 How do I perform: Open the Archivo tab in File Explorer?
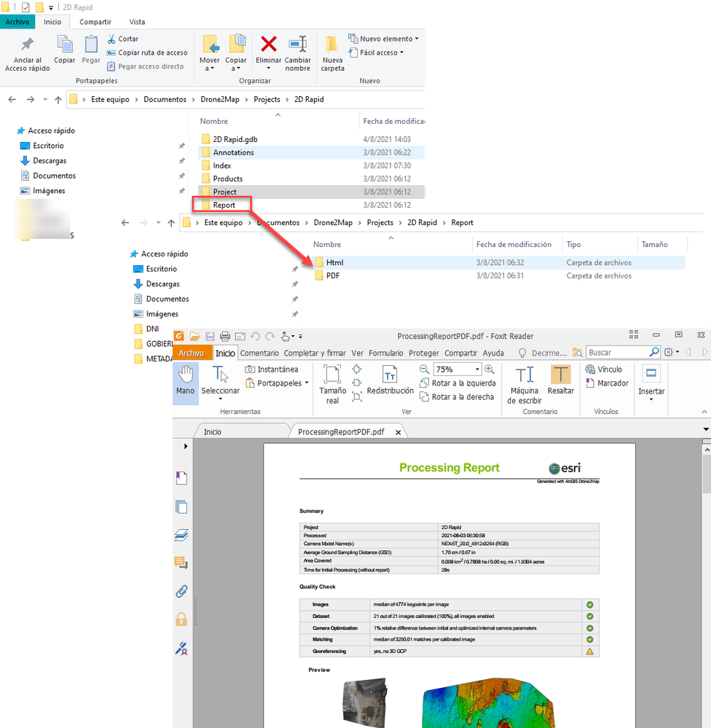(x=17, y=22)
